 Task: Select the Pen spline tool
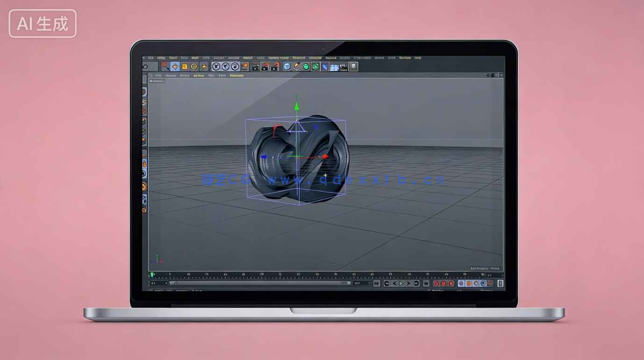296,66
